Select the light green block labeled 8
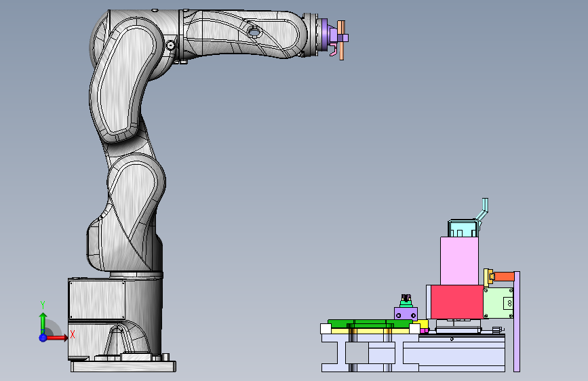 point(498,303)
